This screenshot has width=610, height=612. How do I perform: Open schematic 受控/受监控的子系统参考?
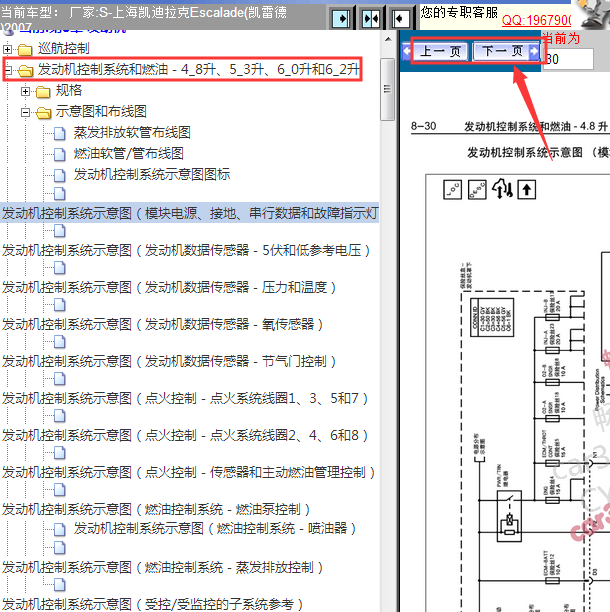[x=153, y=604]
